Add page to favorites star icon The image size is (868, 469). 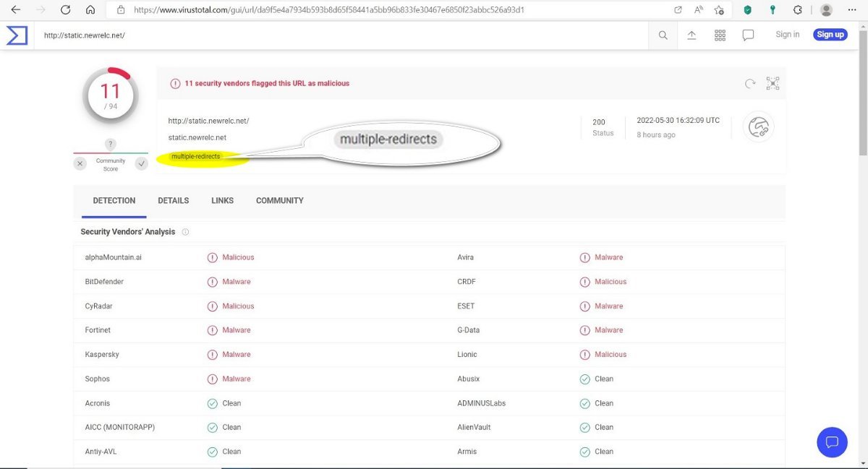719,10
